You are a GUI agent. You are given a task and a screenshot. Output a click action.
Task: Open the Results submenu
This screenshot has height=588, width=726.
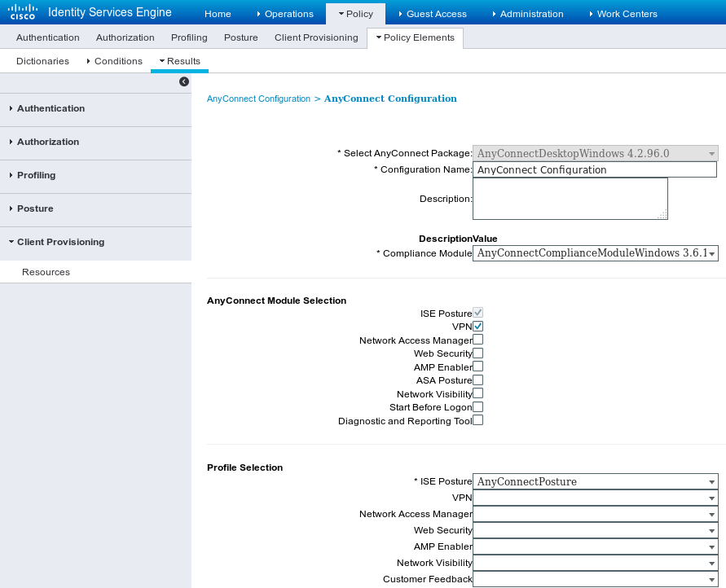[179, 61]
